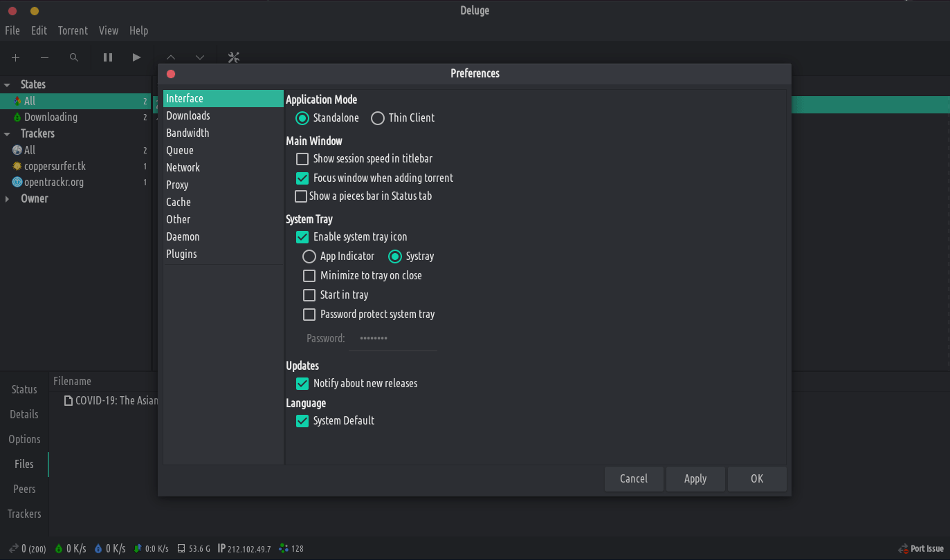Expand the Owner section
950x560 pixels.
coord(7,199)
